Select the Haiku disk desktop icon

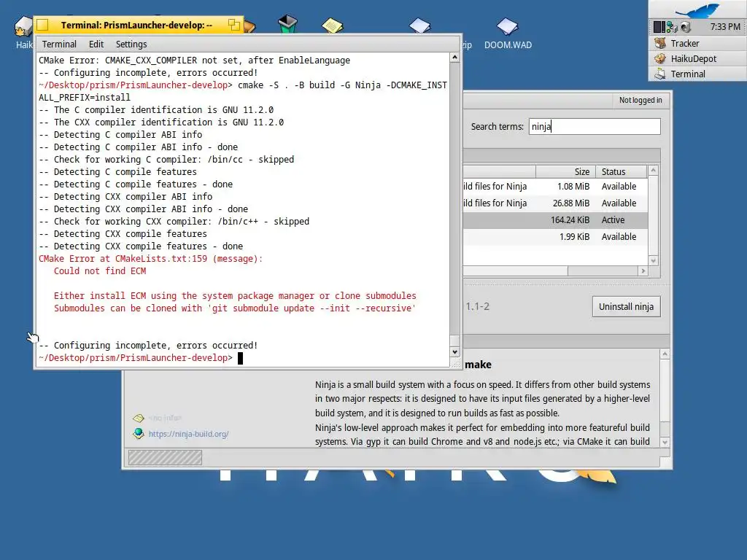(23, 26)
